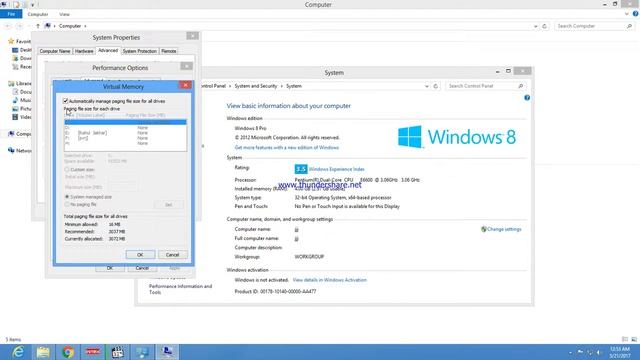Show hidden system tray icons
The width and height of the screenshot is (640, 360).
pyautogui.click(x=570, y=352)
